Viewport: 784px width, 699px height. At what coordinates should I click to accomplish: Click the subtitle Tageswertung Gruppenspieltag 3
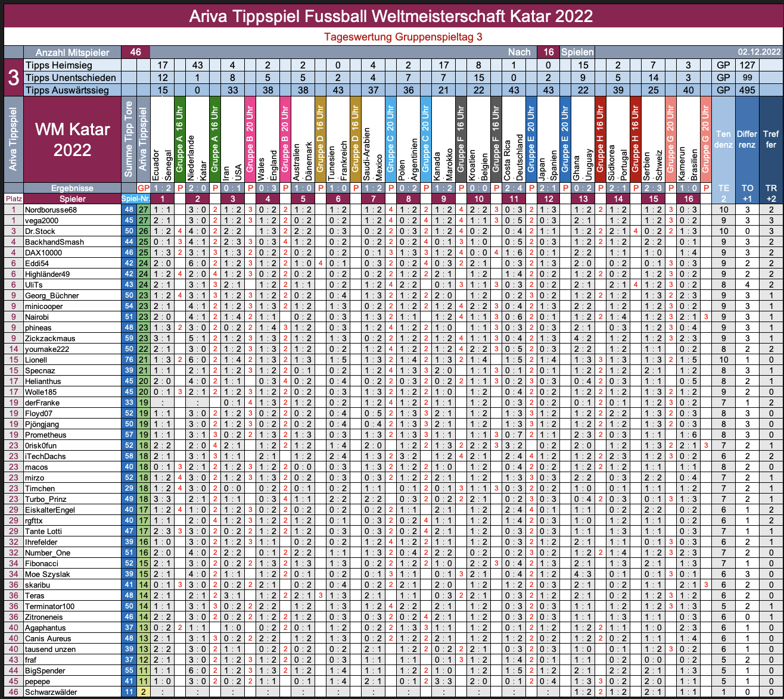[x=403, y=37]
